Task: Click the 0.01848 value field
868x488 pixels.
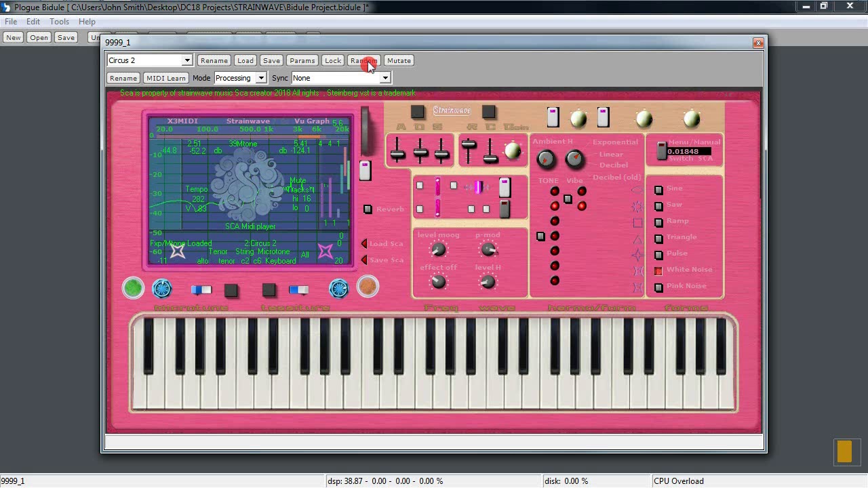Action: coord(689,152)
